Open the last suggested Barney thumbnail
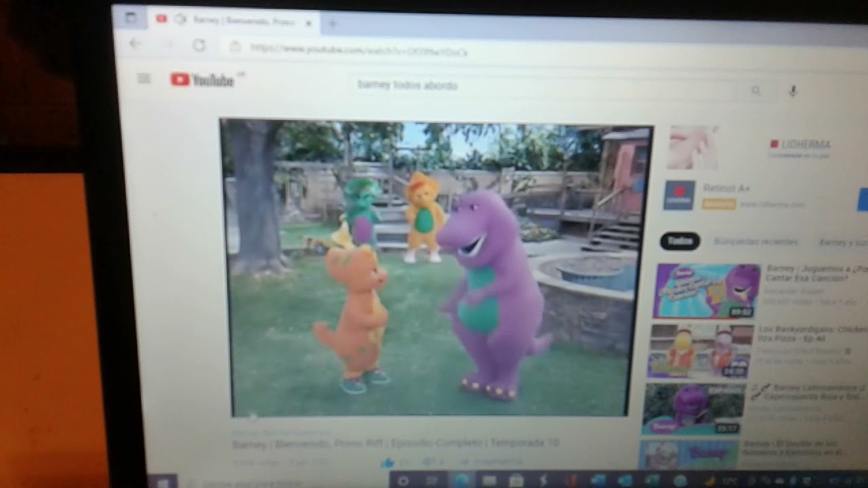This screenshot has height=488, width=868. (x=689, y=455)
